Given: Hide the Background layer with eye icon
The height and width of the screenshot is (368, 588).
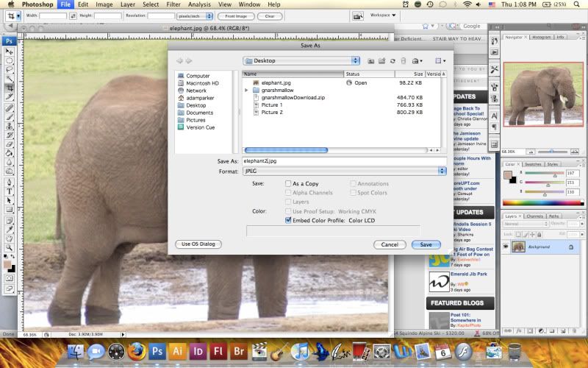Looking at the screenshot, I should click(506, 247).
